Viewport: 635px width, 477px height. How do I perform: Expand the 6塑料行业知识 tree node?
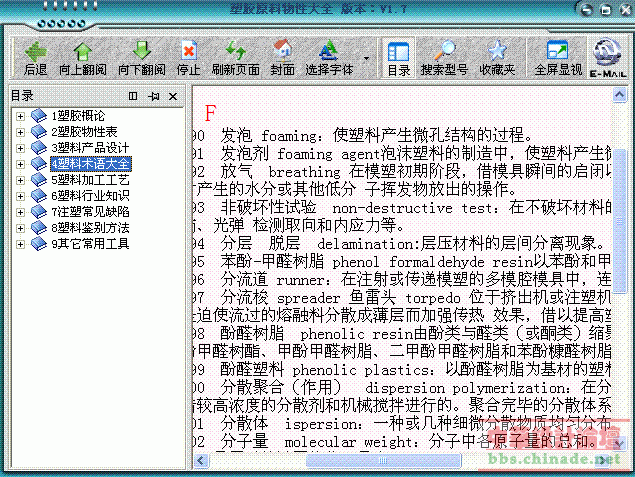point(20,196)
